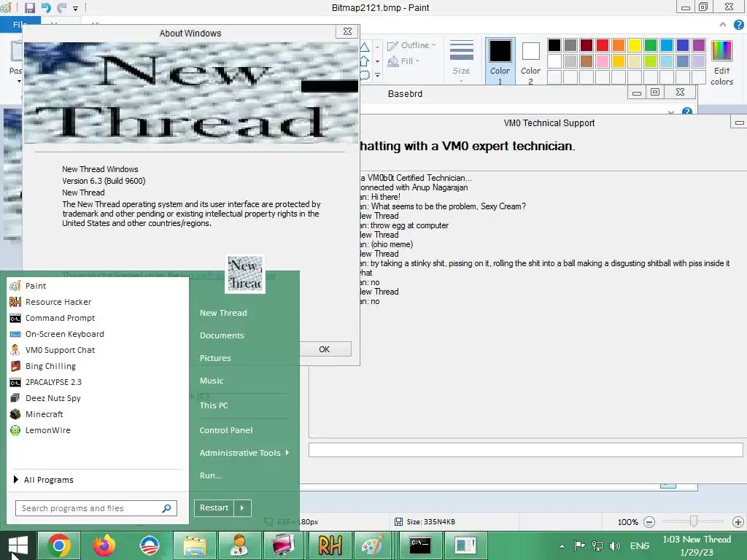Switch to Command Prompt taskbar window
Viewport: 747px width, 560px height.
pos(419,545)
